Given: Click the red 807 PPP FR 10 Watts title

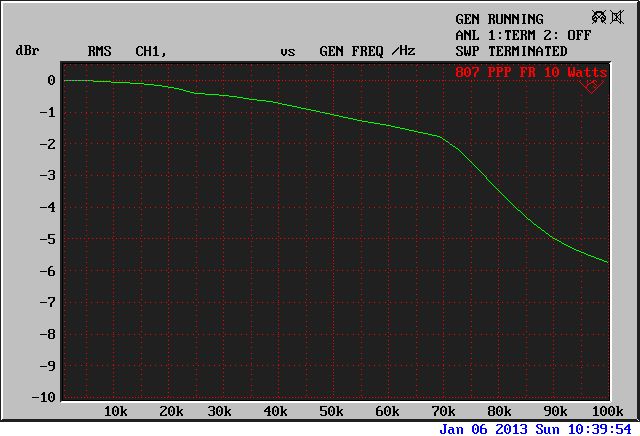Looking at the screenshot, I should (530, 73).
